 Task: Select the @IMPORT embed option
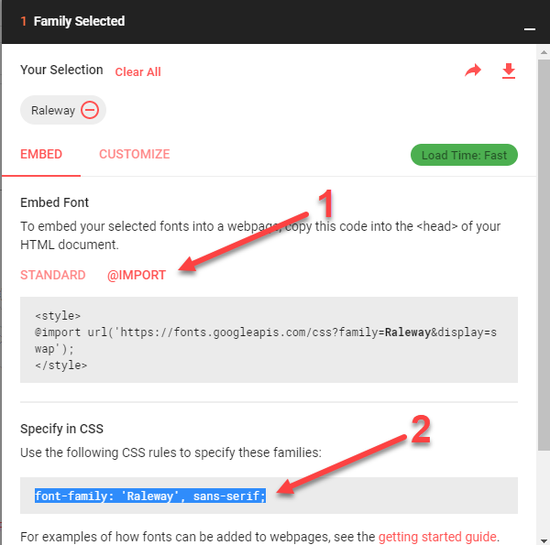tap(136, 275)
